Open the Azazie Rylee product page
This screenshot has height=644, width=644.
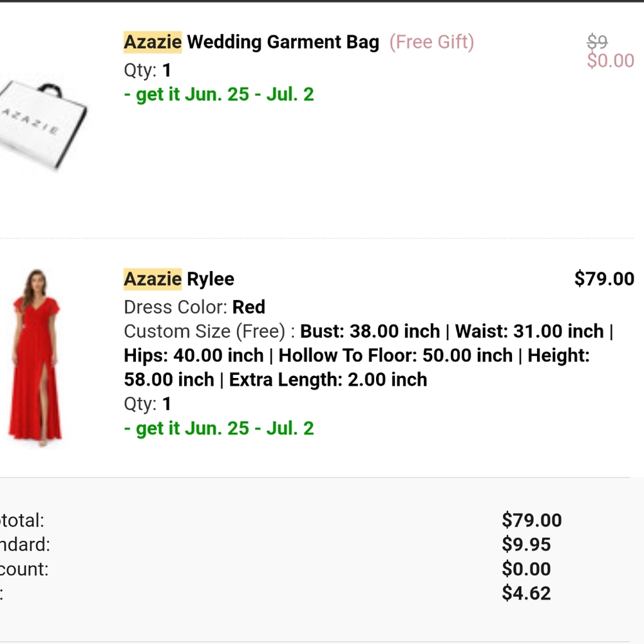(178, 279)
